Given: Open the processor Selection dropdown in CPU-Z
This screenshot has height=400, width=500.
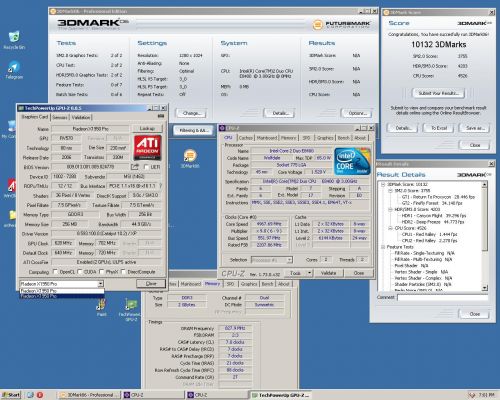Looking at the screenshot, I should click(x=289, y=260).
